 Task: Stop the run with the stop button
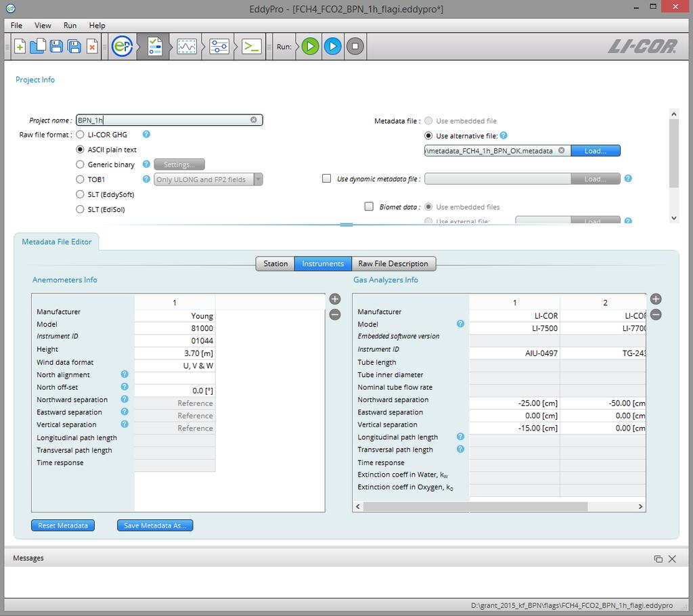[x=355, y=46]
